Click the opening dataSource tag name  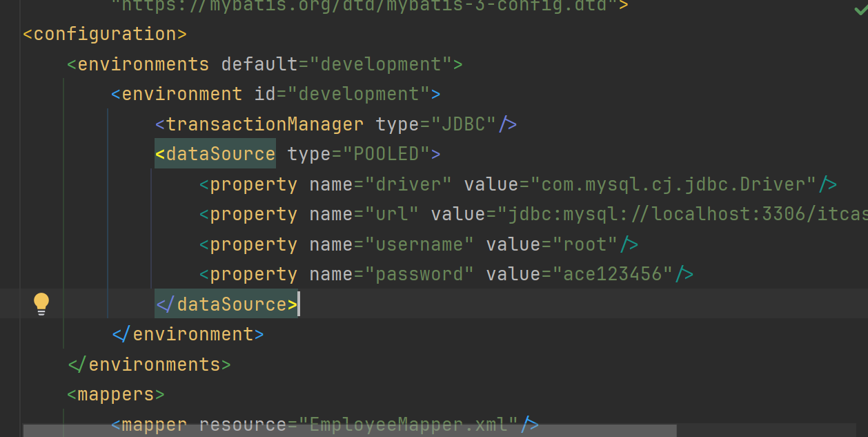coord(221,154)
